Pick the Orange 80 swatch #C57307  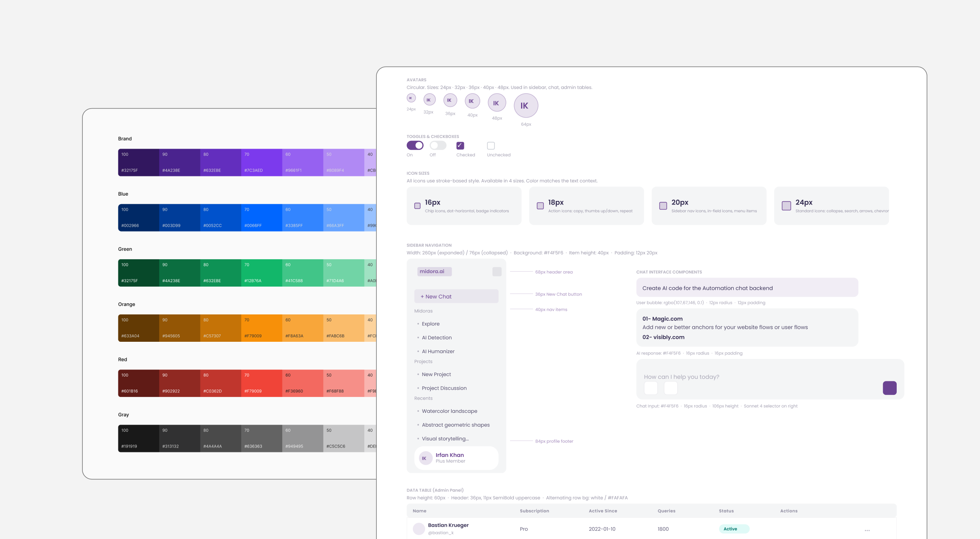(x=221, y=328)
